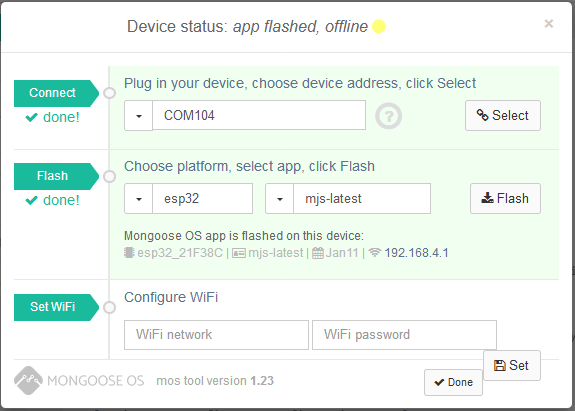
Task: Expand the mjs-latest app dropdown
Action: (279, 199)
